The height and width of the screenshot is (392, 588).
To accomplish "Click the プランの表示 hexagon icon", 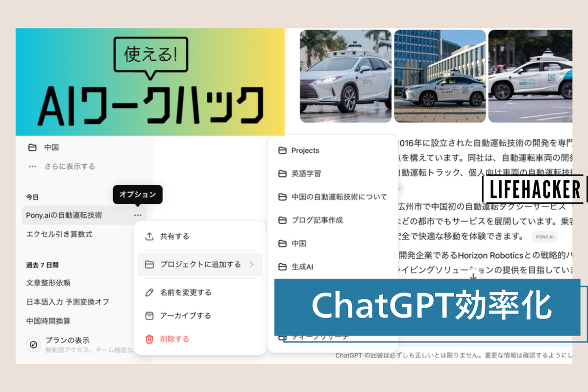I will pyautogui.click(x=33, y=344).
